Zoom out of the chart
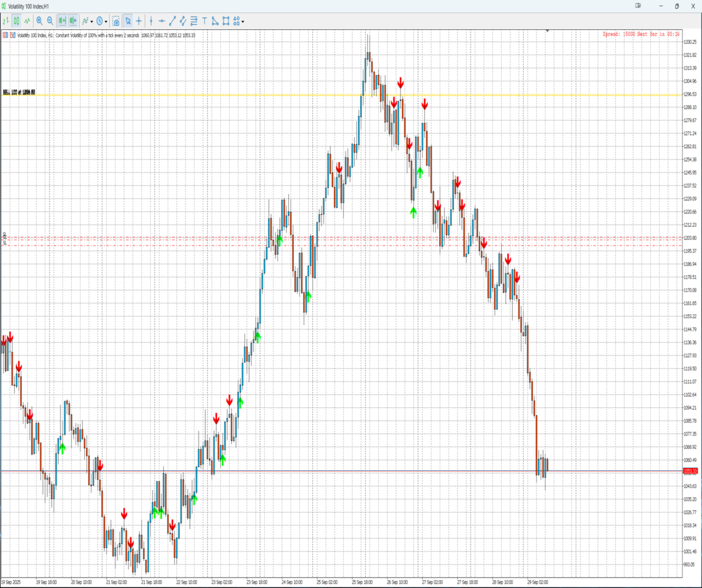The image size is (702, 588). coord(50,21)
